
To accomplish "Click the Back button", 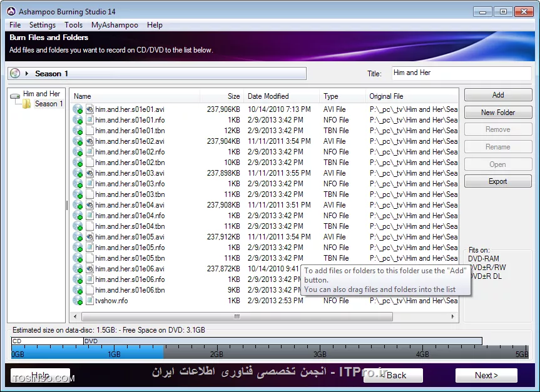I will tap(394, 375).
